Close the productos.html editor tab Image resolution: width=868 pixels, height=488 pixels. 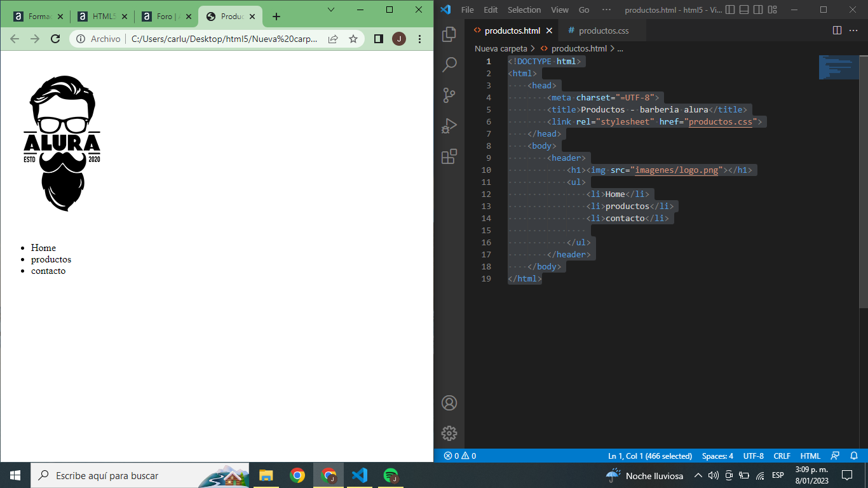(x=550, y=30)
